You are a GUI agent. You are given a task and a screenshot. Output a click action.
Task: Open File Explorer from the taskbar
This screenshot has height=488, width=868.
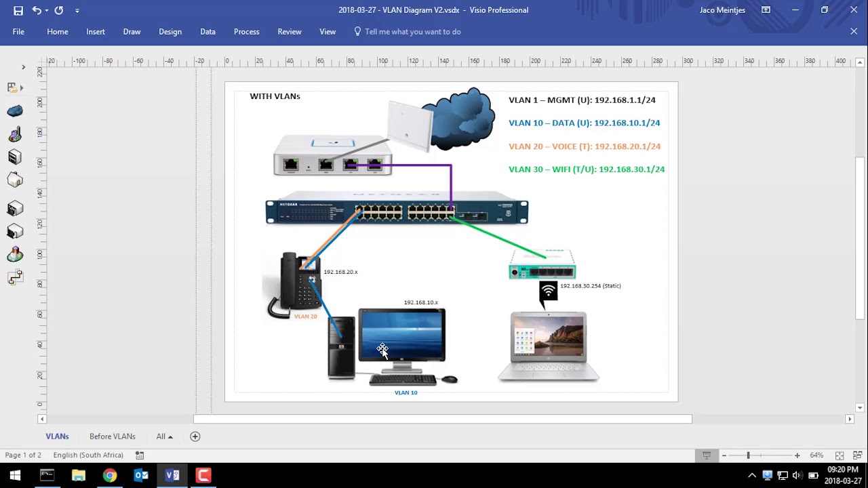coord(79,475)
